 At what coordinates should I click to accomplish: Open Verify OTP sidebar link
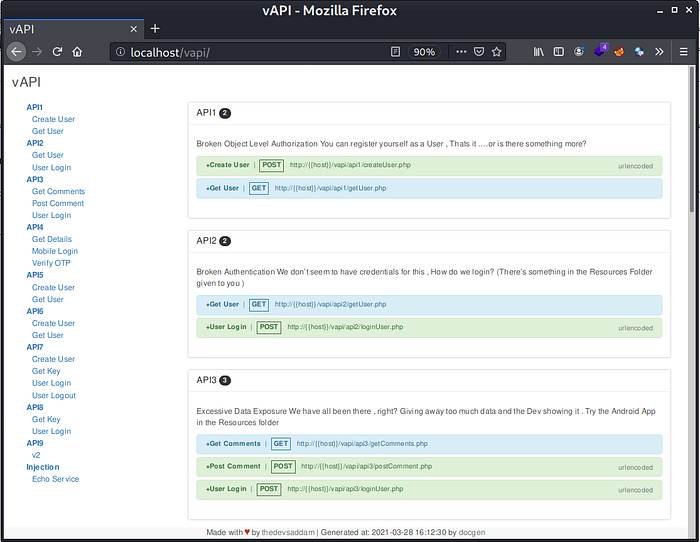point(51,263)
